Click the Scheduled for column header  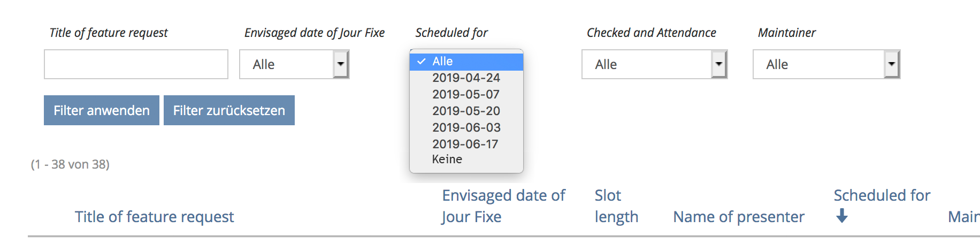point(882,195)
